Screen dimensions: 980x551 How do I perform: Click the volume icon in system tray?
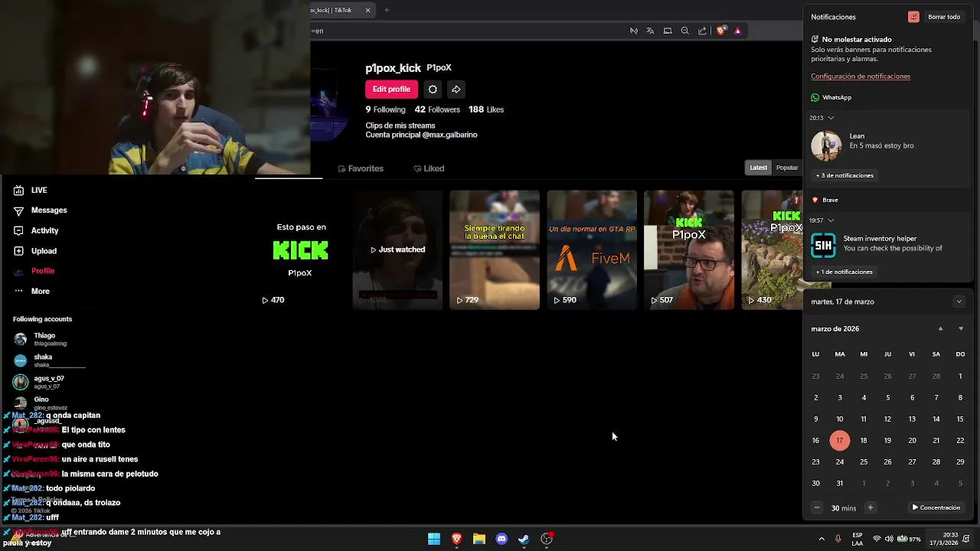tap(889, 539)
